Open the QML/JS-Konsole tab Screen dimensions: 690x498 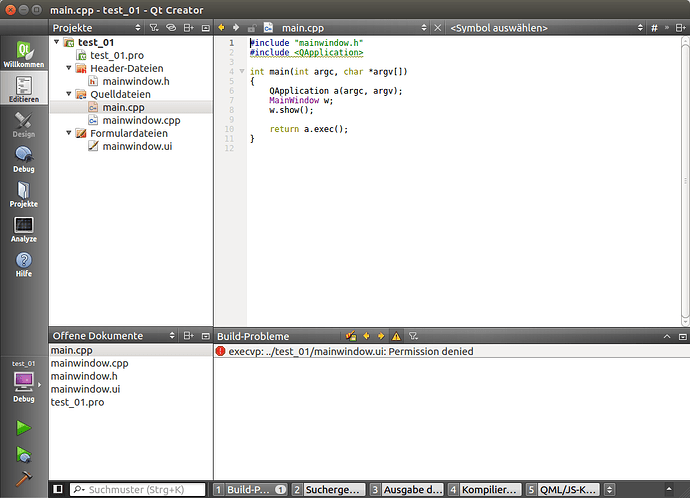563,489
